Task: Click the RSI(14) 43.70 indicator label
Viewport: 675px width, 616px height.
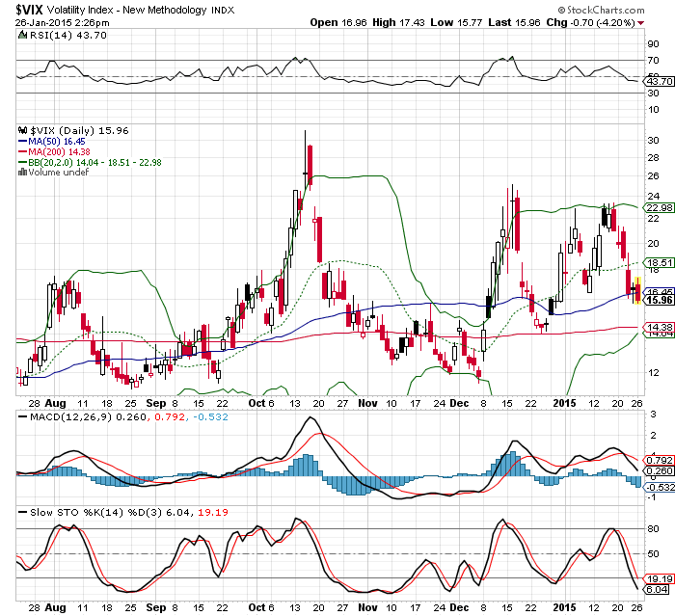Action: point(68,36)
